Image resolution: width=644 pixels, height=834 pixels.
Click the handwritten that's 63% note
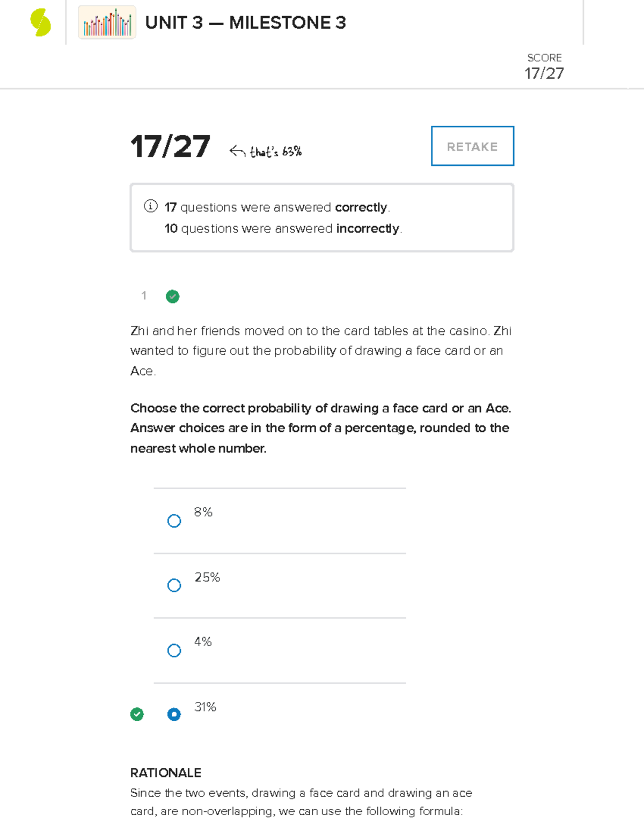click(275, 152)
